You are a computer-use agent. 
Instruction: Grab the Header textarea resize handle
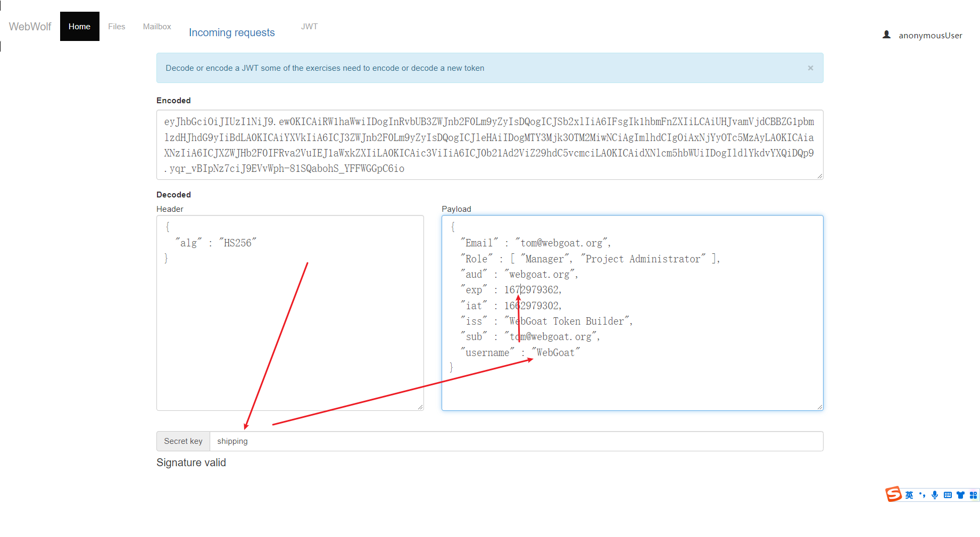point(420,407)
